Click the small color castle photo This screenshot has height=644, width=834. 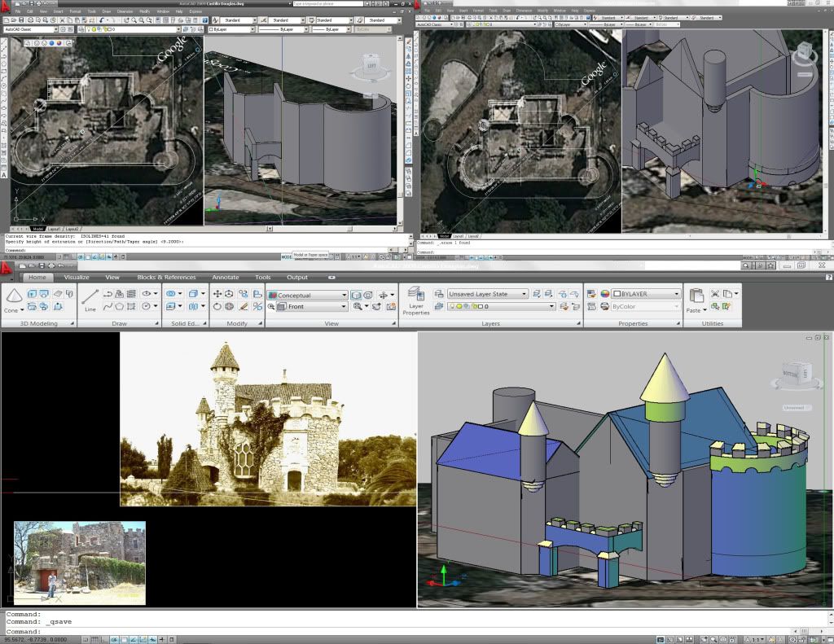click(x=80, y=563)
